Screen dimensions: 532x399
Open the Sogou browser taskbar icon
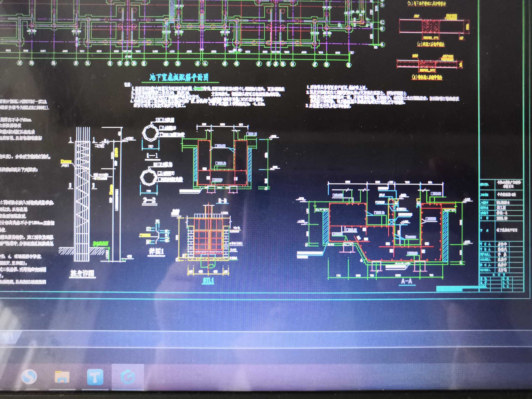pyautogui.click(x=29, y=377)
